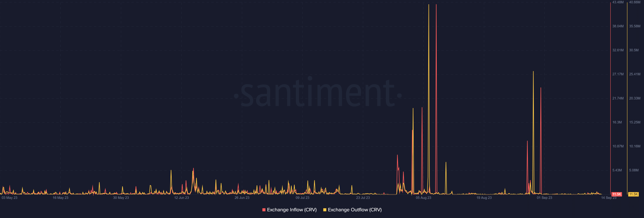Screen dimensions: 644x218
Task: Select the 19 Aug 23 date label
Action: [484, 198]
